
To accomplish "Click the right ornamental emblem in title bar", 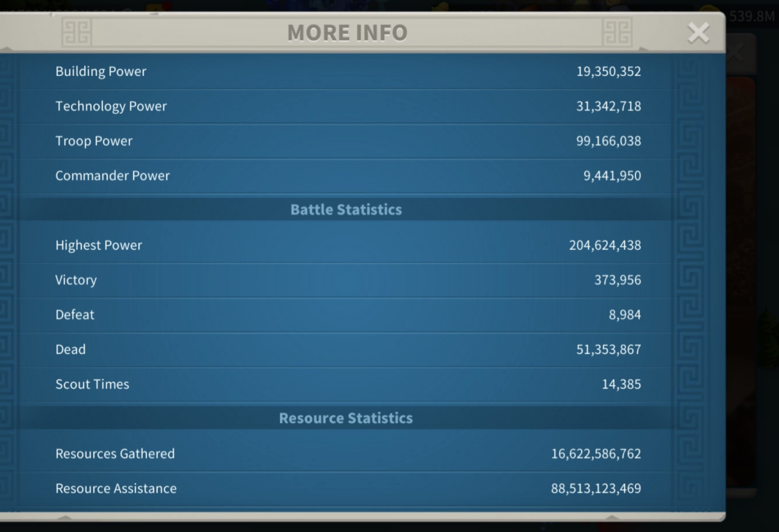I will (x=616, y=33).
